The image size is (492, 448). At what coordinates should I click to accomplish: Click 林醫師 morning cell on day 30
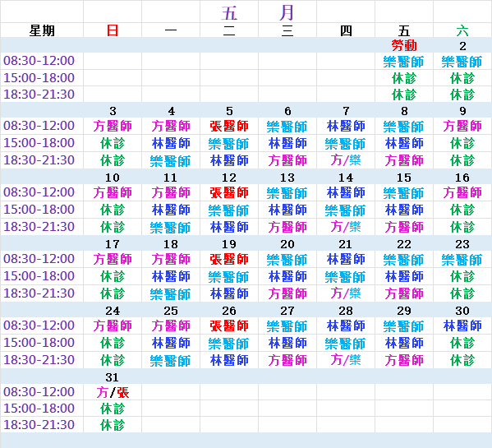pos(462,326)
